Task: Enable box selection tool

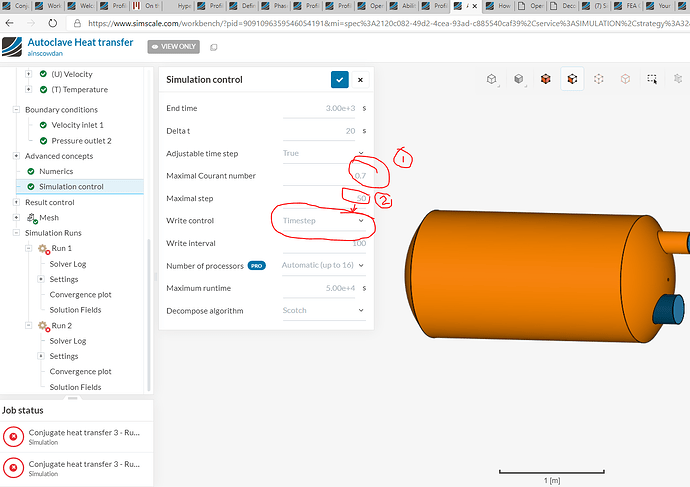Action: [652, 79]
